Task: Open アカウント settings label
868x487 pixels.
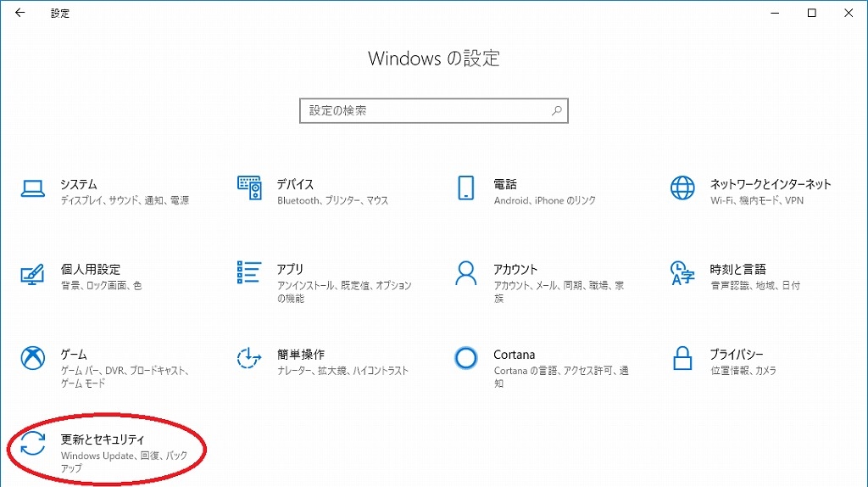Action: [x=515, y=269]
